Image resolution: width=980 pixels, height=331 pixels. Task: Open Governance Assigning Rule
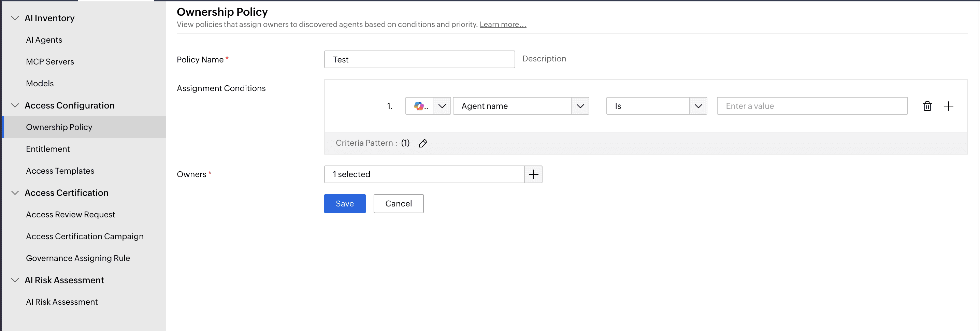[78, 258]
